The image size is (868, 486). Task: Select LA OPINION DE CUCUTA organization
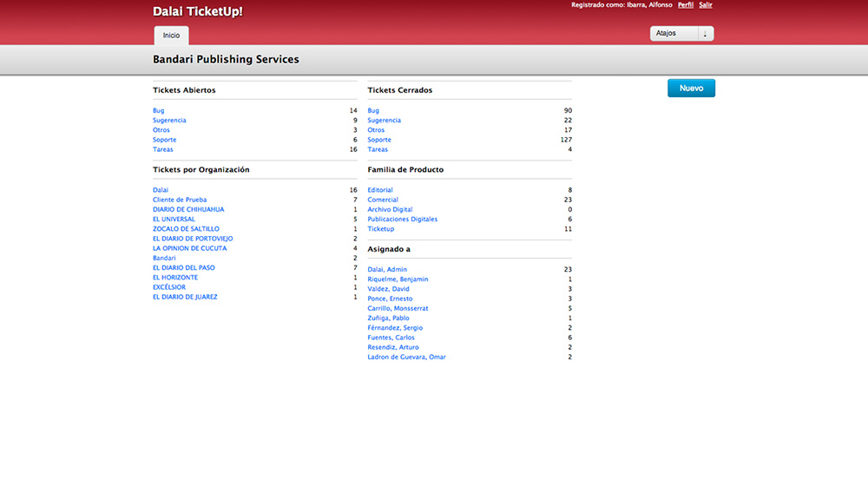[x=187, y=248]
